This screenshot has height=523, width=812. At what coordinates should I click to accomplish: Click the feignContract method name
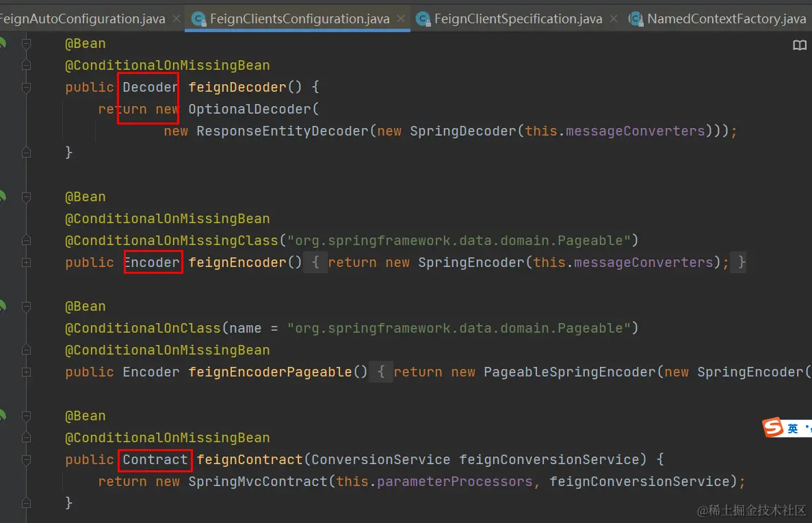click(x=250, y=459)
